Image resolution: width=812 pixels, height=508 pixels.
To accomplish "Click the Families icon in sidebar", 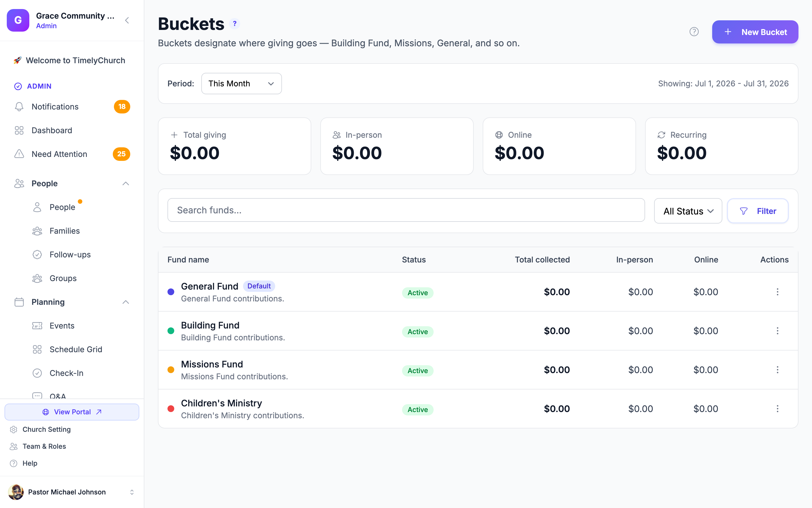I will coord(37,231).
